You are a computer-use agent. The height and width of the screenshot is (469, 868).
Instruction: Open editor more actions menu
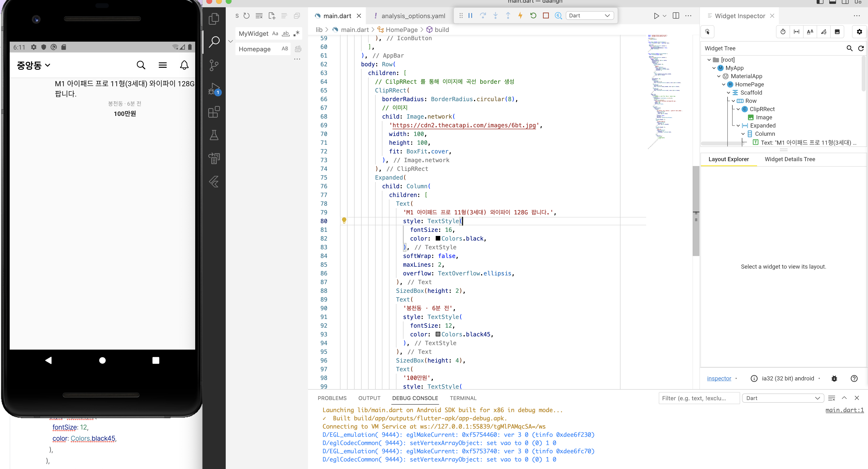[x=688, y=16]
